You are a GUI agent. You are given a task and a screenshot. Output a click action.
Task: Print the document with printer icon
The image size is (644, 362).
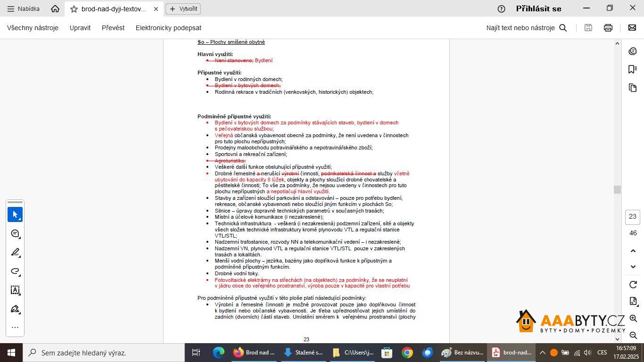tap(608, 28)
